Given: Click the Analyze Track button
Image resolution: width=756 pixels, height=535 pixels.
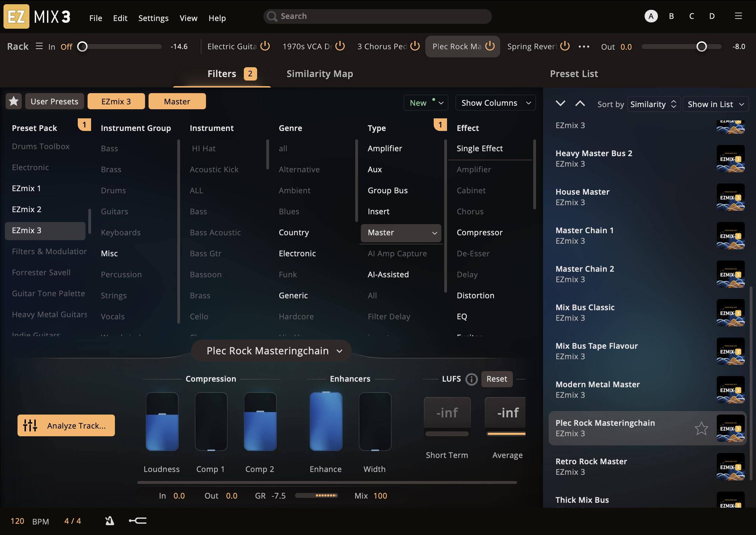Looking at the screenshot, I should (66, 425).
